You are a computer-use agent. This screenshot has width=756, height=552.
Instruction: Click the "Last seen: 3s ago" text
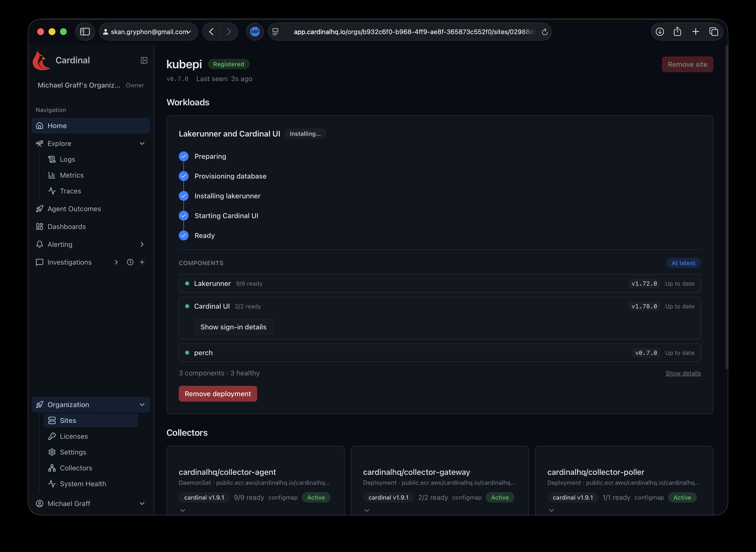click(224, 79)
